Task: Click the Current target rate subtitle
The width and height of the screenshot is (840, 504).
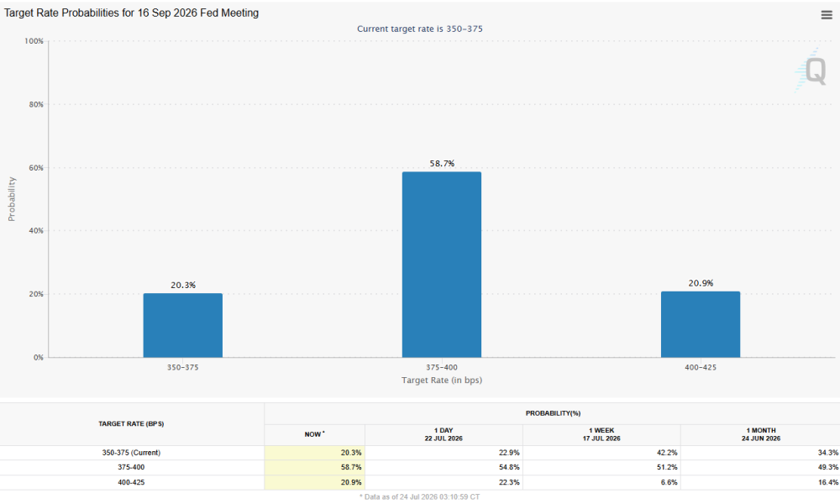Action: tap(420, 29)
